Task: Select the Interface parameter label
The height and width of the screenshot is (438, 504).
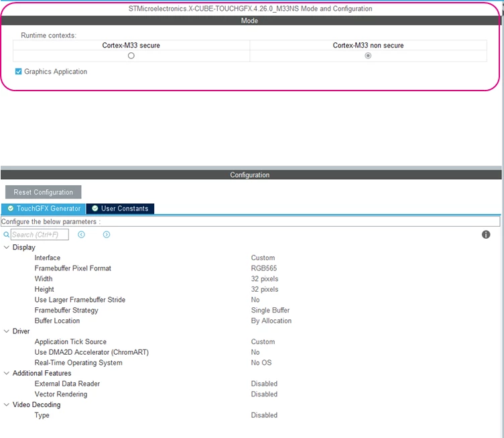Action: click(47, 258)
